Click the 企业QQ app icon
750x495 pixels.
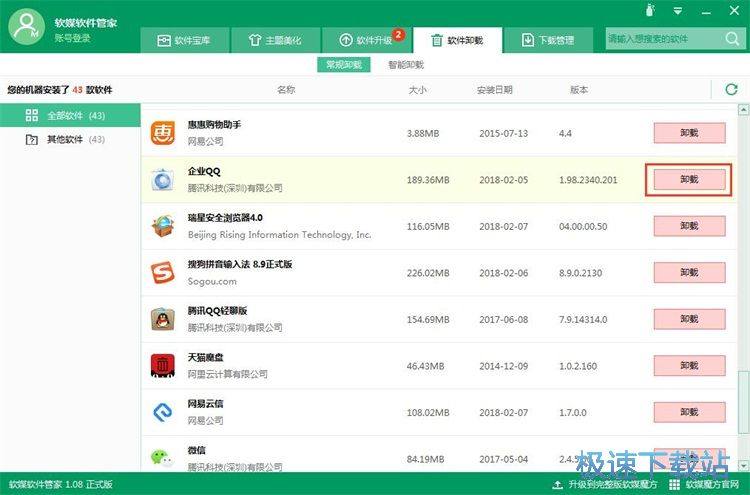tap(163, 179)
